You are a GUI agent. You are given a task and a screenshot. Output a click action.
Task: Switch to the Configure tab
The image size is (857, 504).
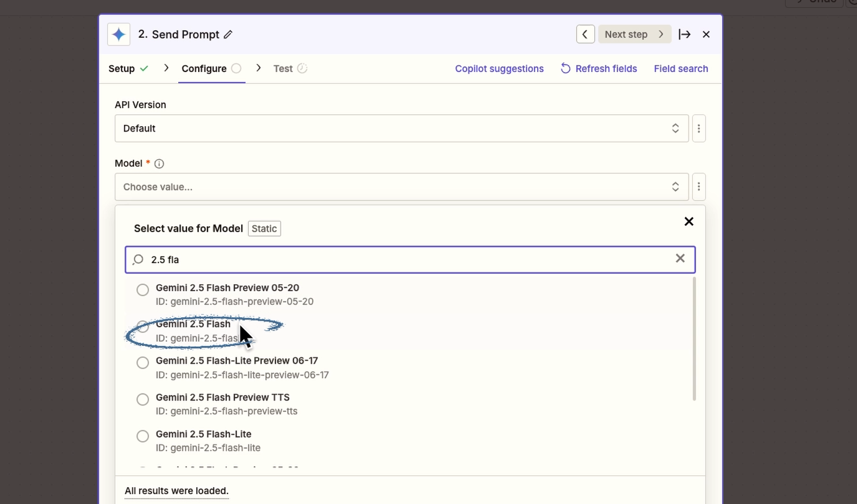(211, 69)
